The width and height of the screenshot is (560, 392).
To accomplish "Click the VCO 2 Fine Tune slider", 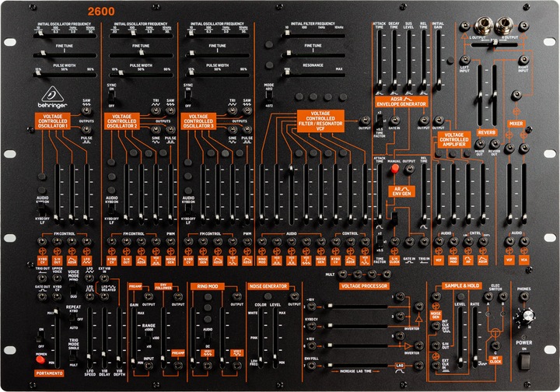I will [141, 55].
